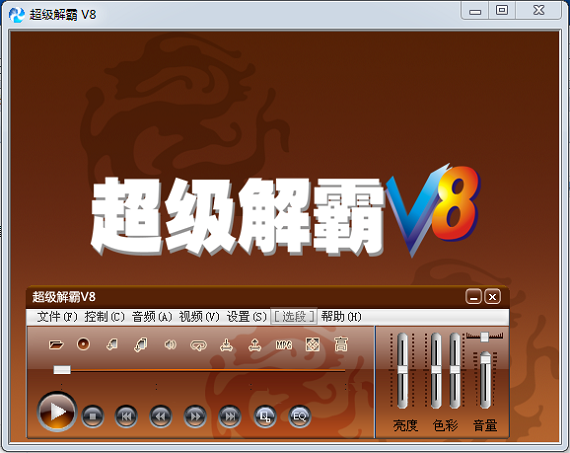Start playback with the large Play button
This screenshot has width=570, height=453.
pos(57,411)
